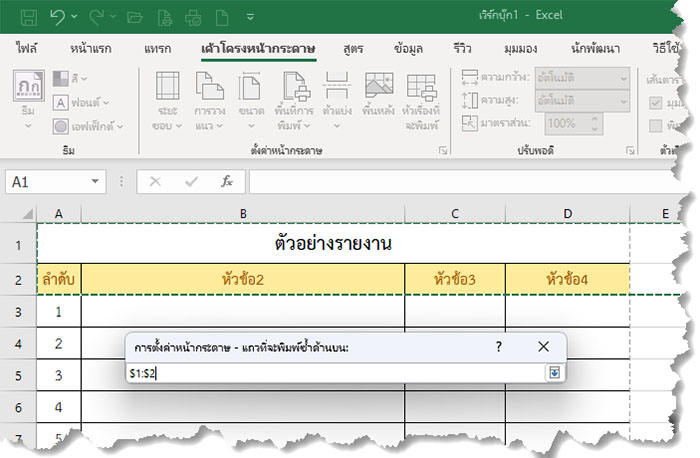Toggle the lower gridlines checkbox in ribbon
Image resolution: width=700 pixels, height=458 pixels.
point(656,124)
